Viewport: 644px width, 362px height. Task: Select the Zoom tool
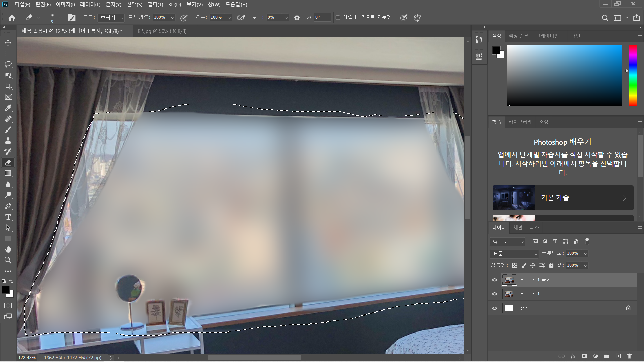point(8,260)
